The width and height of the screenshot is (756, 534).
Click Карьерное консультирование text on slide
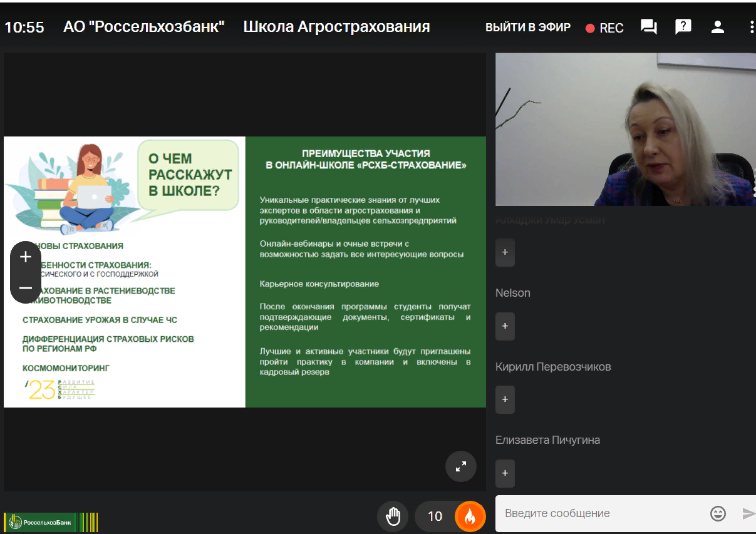319,284
